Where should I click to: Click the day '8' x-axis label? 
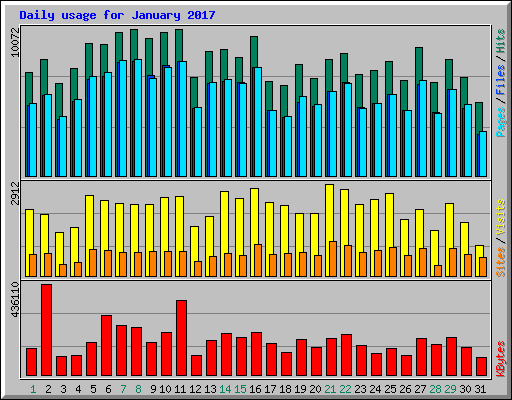click(138, 389)
